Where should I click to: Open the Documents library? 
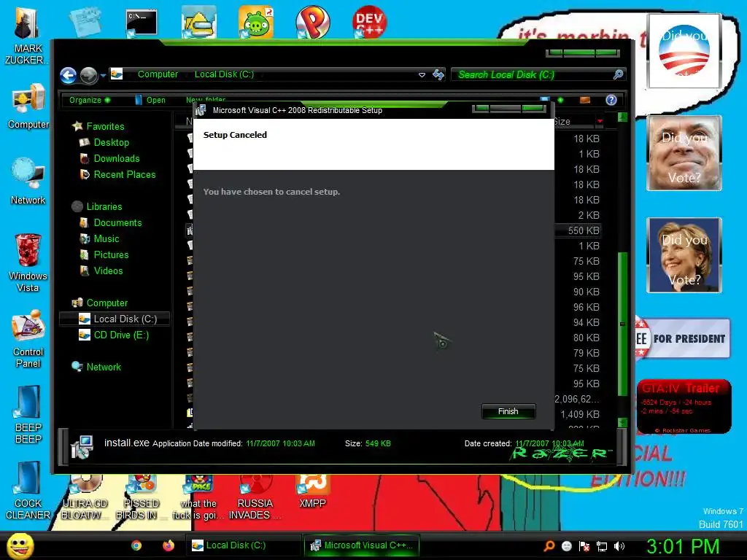click(x=117, y=223)
